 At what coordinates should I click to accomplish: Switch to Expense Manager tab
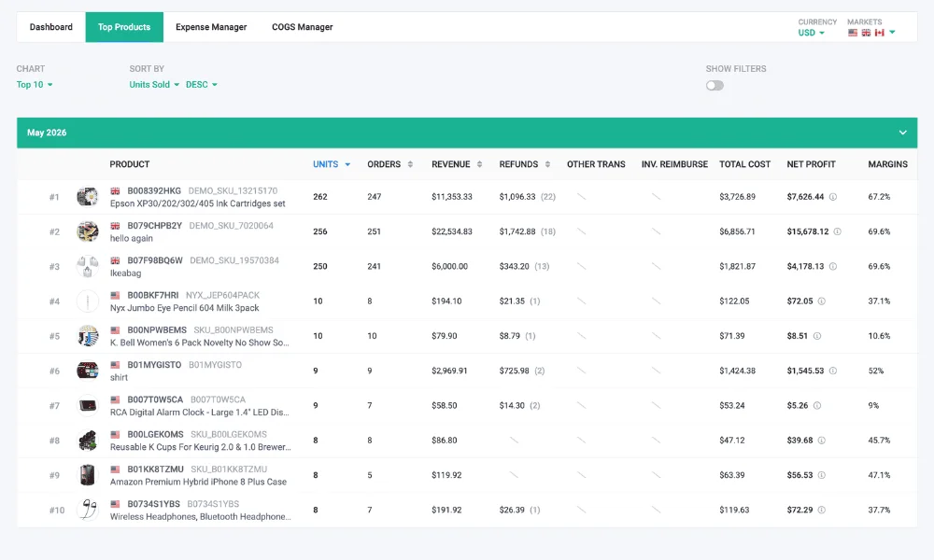pyautogui.click(x=211, y=27)
